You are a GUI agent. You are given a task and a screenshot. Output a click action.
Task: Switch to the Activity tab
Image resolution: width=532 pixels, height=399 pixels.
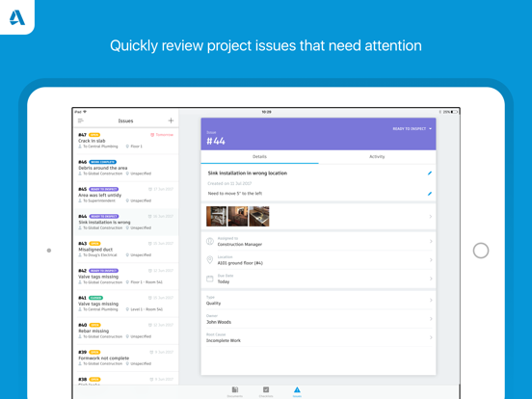tap(377, 157)
